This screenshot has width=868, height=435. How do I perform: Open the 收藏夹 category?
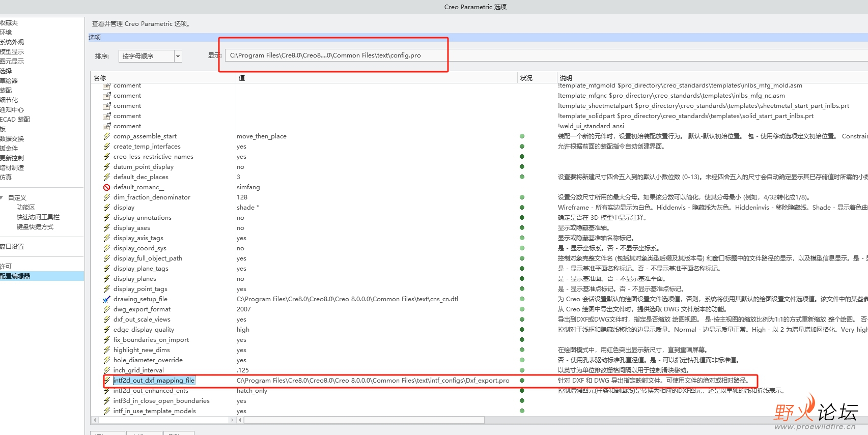pos(9,23)
